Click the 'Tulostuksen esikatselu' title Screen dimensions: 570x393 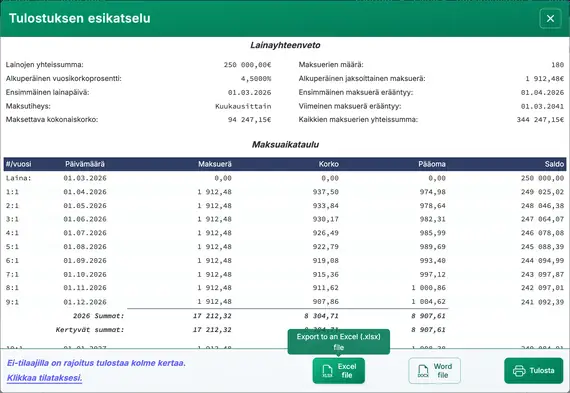pos(80,18)
